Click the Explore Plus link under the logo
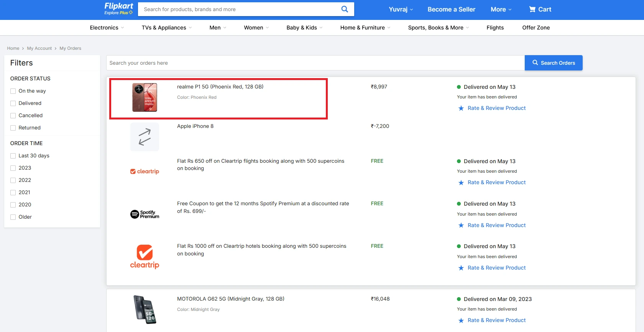 pyautogui.click(x=118, y=13)
